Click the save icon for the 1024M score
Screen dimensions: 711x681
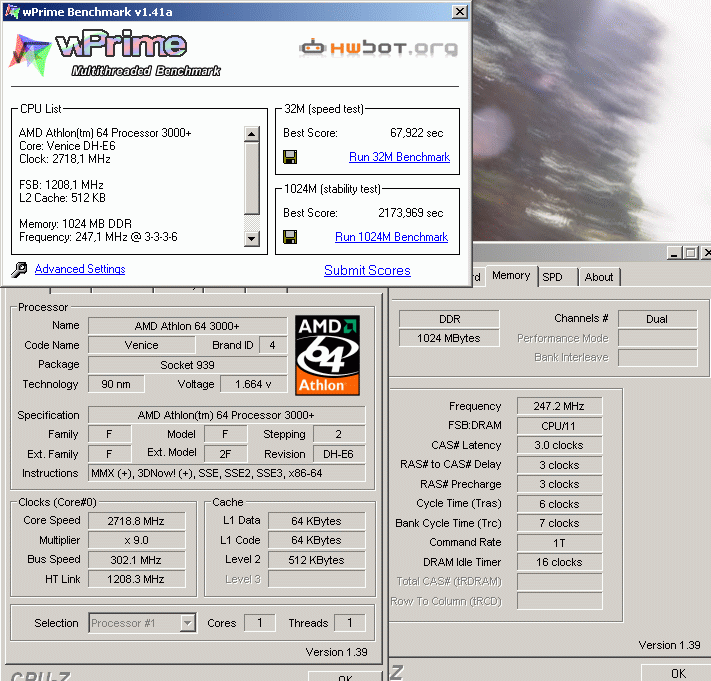[290, 237]
